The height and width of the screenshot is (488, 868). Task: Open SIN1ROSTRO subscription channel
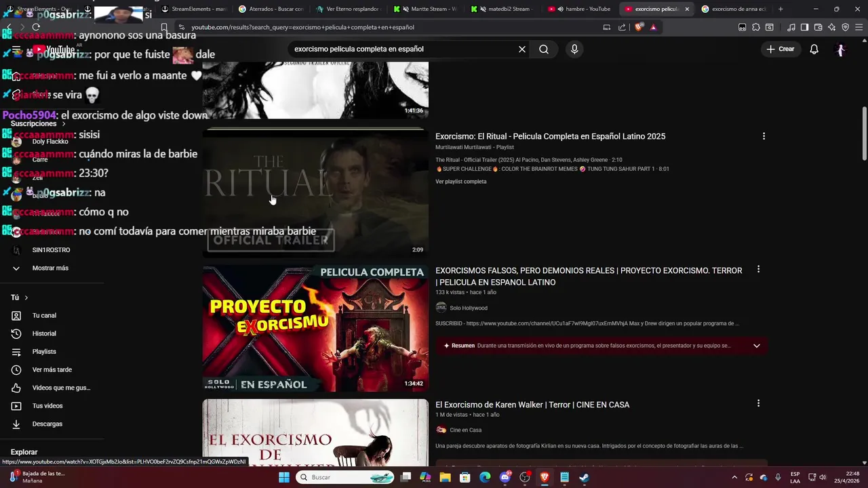coord(52,250)
